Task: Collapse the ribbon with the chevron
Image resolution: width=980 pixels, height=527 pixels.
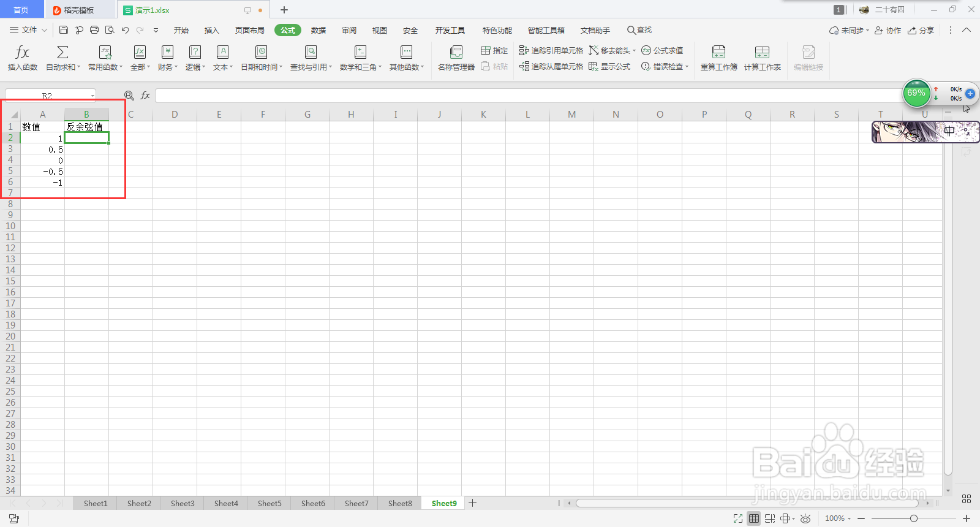Action: [x=967, y=30]
